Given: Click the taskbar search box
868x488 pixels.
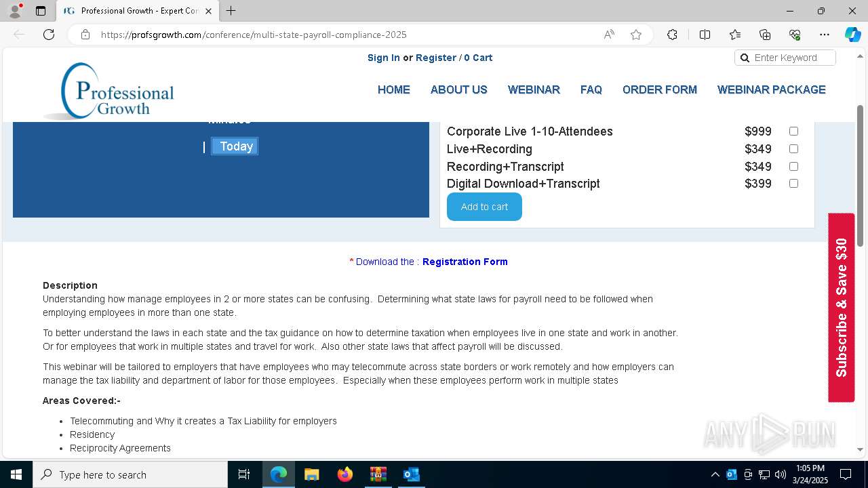Looking at the screenshot, I should point(130,474).
